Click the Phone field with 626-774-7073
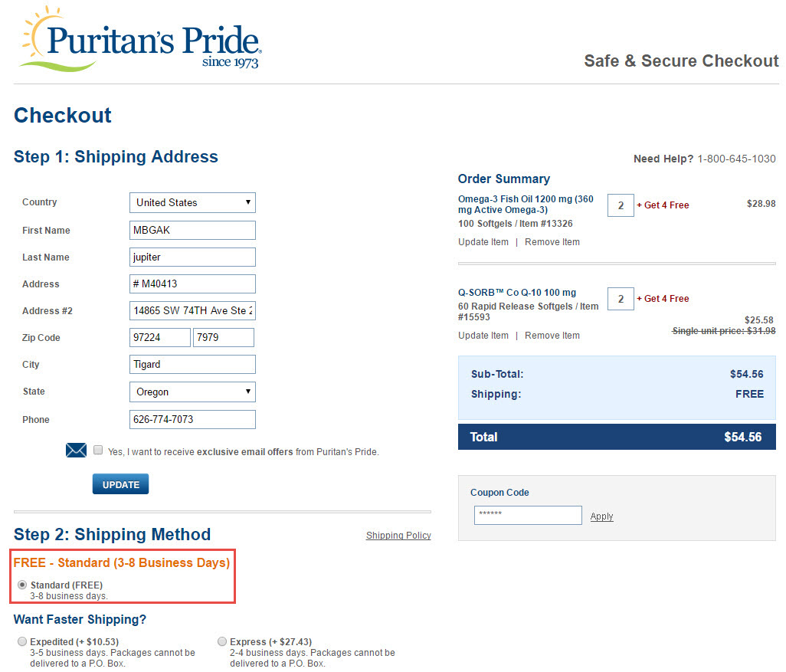 pos(192,419)
